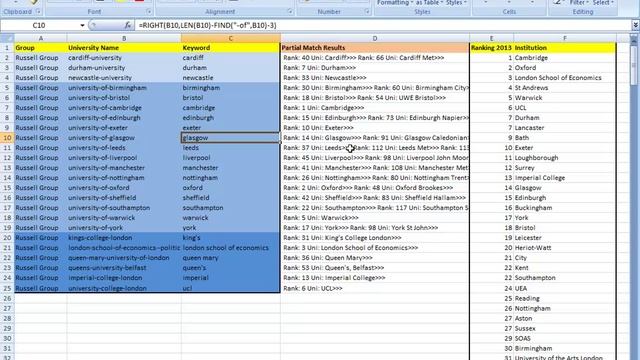Select column D header

coord(375,38)
